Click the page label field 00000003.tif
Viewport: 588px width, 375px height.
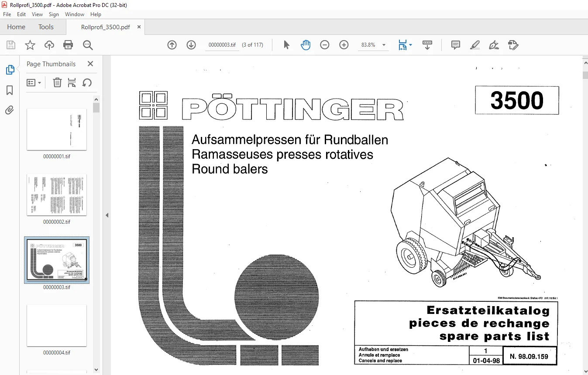pyautogui.click(x=222, y=45)
